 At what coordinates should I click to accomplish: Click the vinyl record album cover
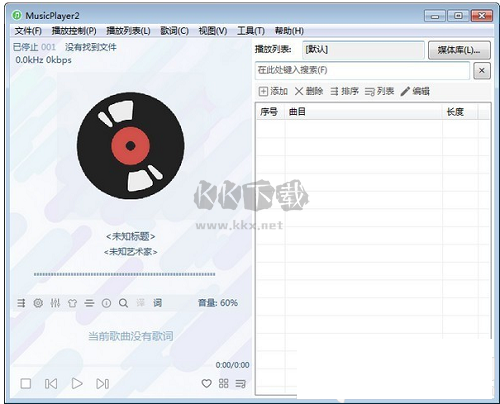coord(130,146)
